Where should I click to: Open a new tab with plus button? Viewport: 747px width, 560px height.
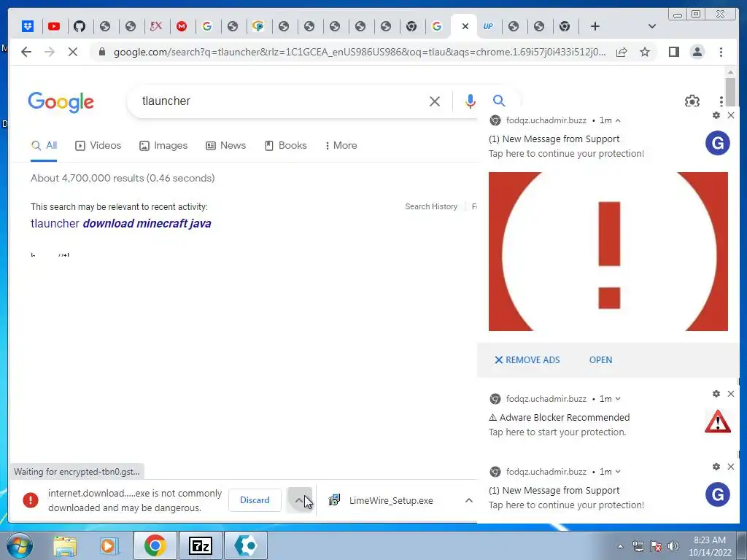(x=595, y=26)
